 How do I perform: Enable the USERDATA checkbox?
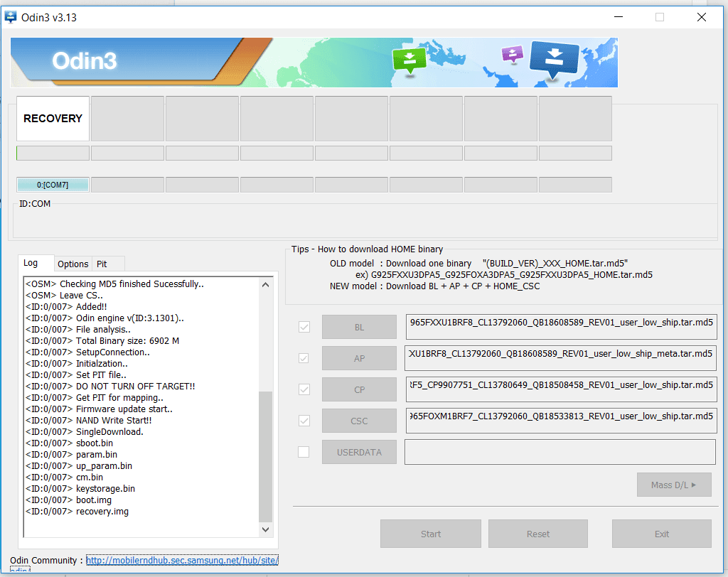(304, 452)
